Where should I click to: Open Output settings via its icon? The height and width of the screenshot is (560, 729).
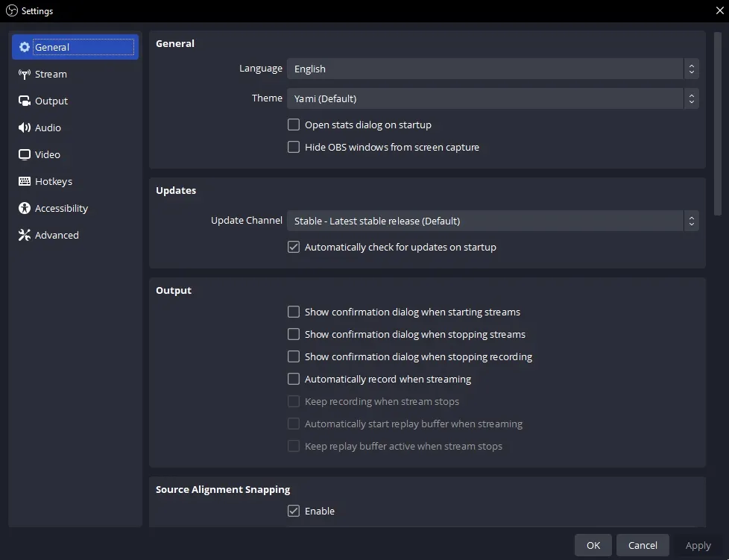pyautogui.click(x=24, y=101)
